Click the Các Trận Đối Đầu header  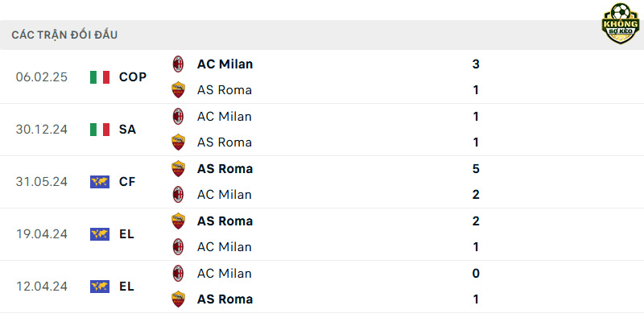pos(64,35)
